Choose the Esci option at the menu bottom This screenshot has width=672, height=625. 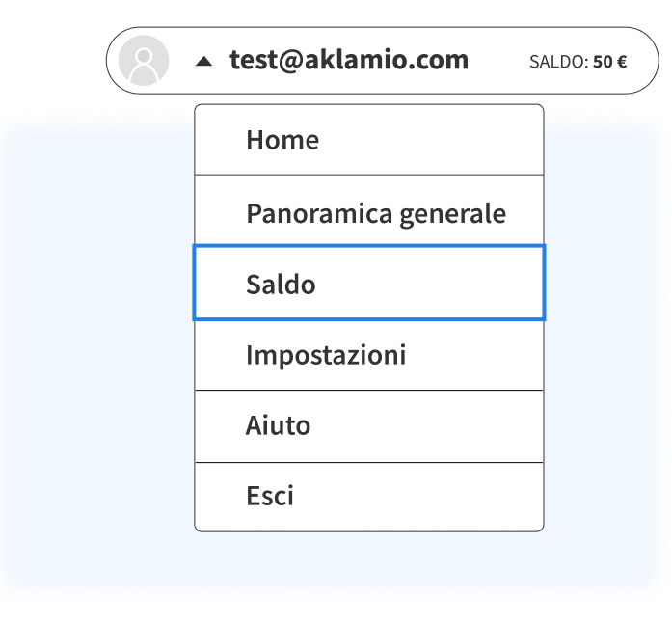[369, 497]
